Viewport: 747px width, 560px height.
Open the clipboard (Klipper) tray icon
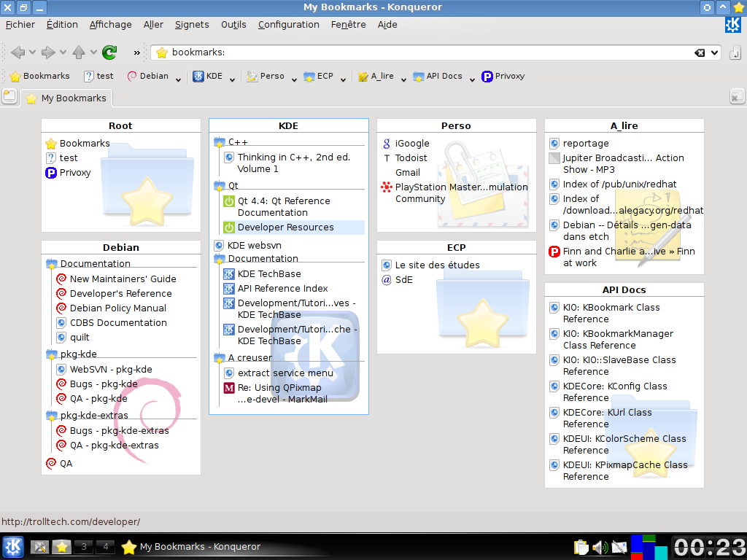[x=581, y=547]
